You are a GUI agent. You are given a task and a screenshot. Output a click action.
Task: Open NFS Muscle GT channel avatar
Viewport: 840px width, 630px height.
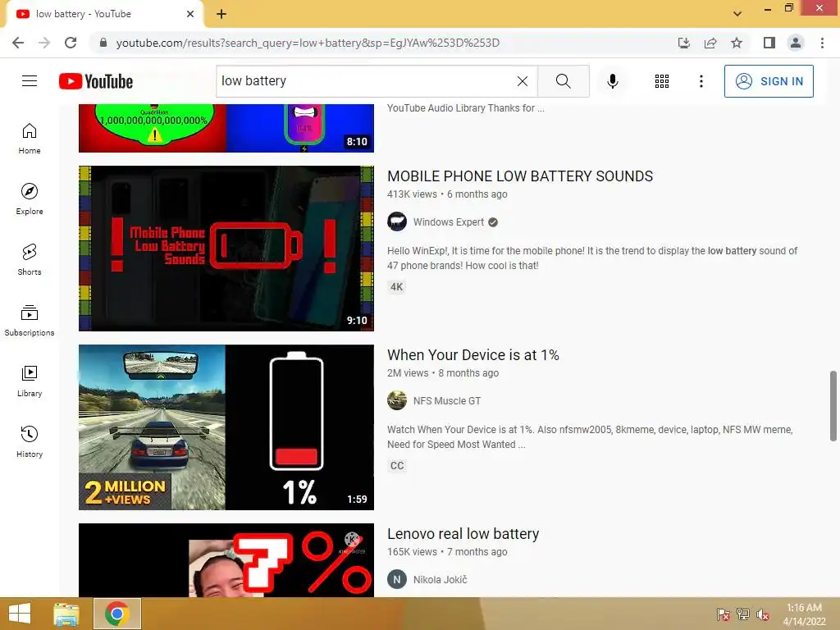tap(397, 400)
